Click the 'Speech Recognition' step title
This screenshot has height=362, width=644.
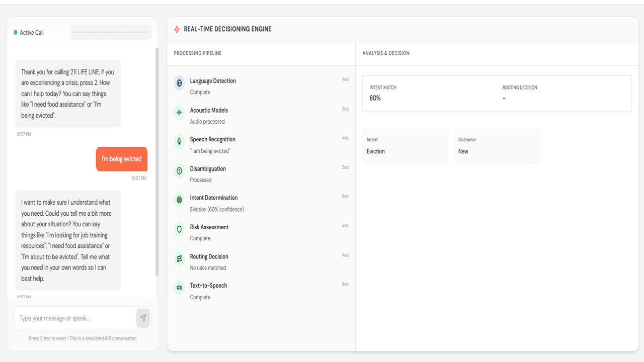213,139
